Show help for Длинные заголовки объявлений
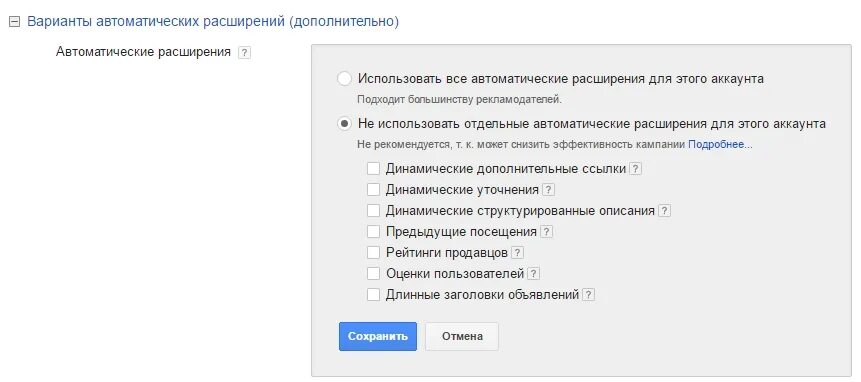Viewport: 861px width, 382px height. [x=589, y=295]
